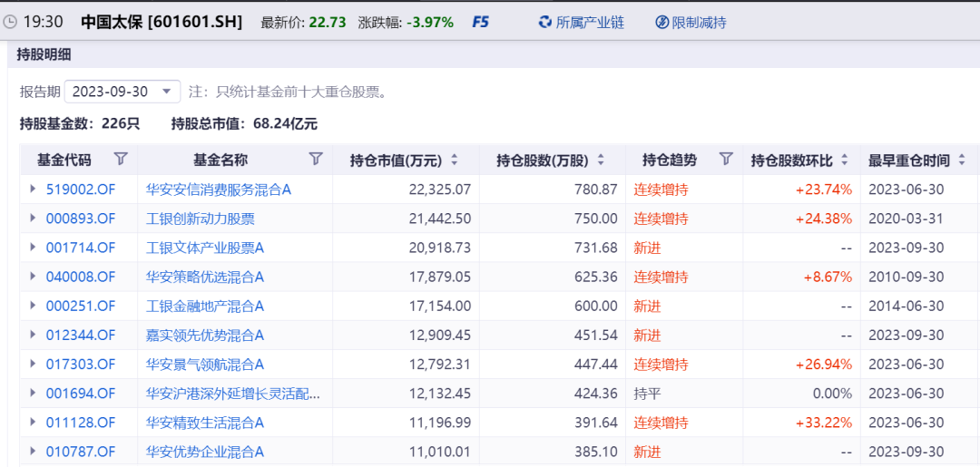Image resolution: width=980 pixels, height=467 pixels.
Task: Open 所属产业链 industry chain link
Action: (590, 23)
